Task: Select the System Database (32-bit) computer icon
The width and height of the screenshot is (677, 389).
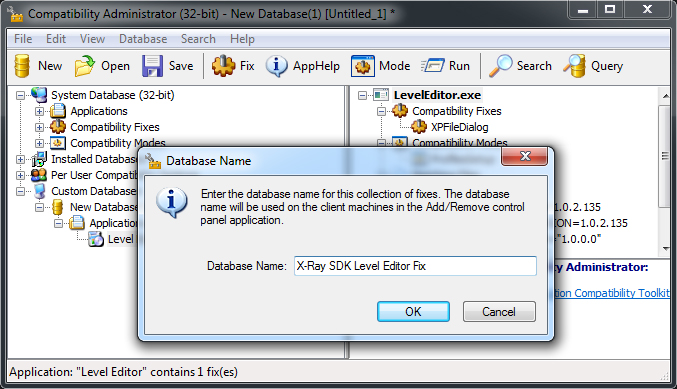Action: point(39,95)
